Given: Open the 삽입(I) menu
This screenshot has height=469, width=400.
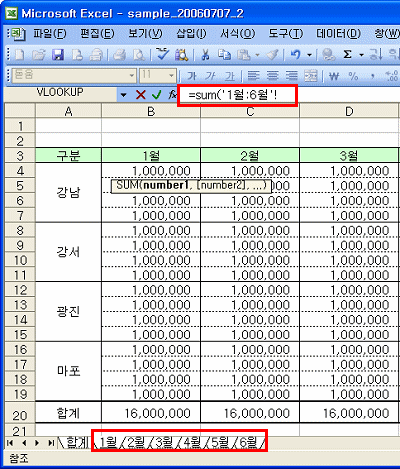Looking at the screenshot, I should [191, 34].
